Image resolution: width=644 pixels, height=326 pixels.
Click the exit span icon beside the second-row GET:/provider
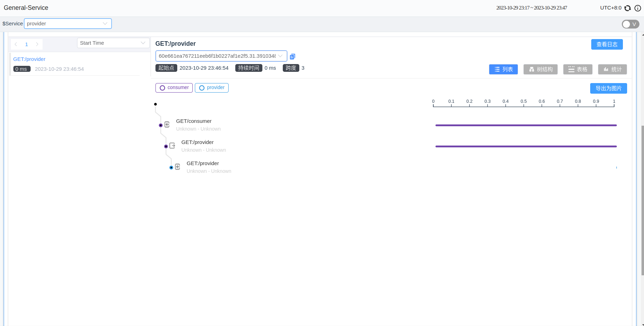click(x=172, y=146)
